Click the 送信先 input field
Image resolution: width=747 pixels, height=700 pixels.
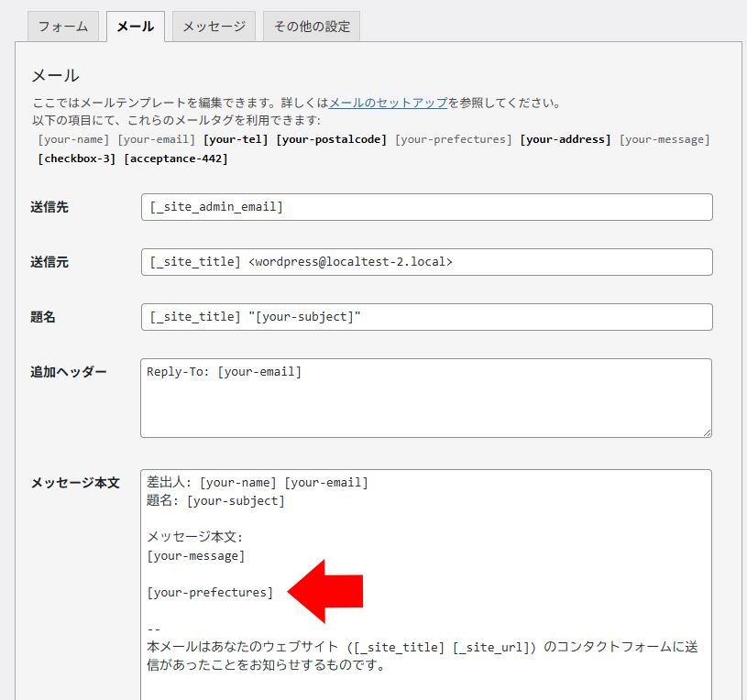(x=426, y=207)
